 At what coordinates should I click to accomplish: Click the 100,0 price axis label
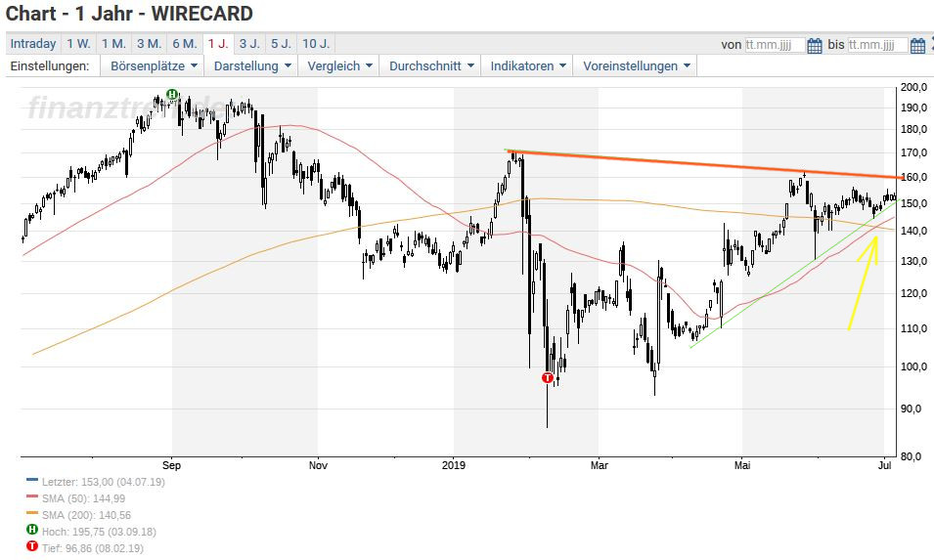click(x=913, y=366)
